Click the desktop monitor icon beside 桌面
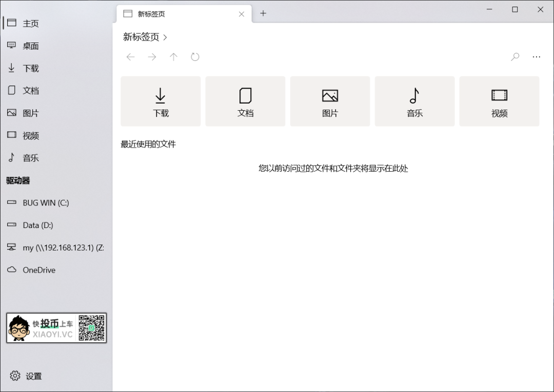 click(12, 45)
